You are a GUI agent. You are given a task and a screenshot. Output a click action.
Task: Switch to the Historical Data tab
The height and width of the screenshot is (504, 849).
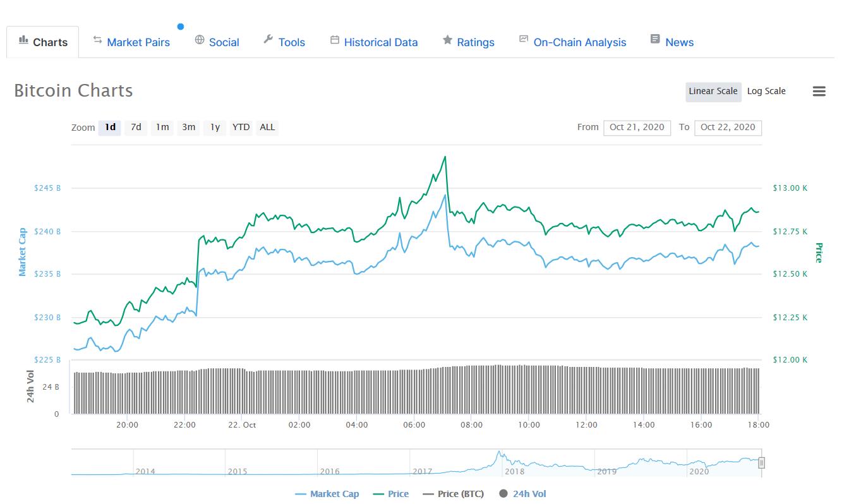[380, 42]
